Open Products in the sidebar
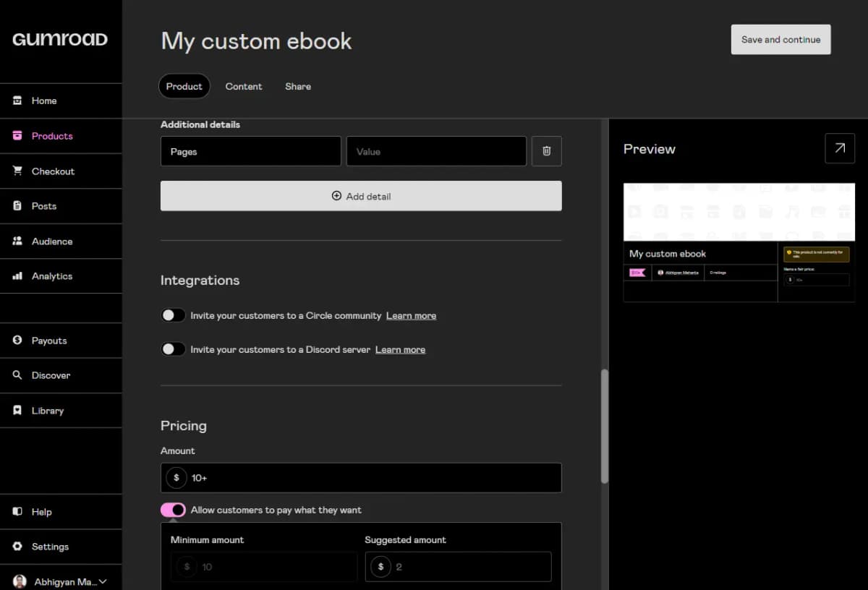 point(61,136)
